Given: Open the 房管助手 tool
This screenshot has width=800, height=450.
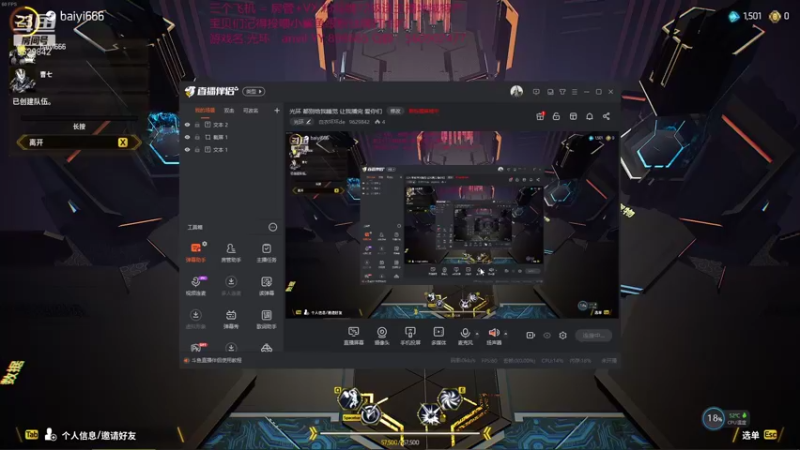Looking at the screenshot, I should 231,253.
